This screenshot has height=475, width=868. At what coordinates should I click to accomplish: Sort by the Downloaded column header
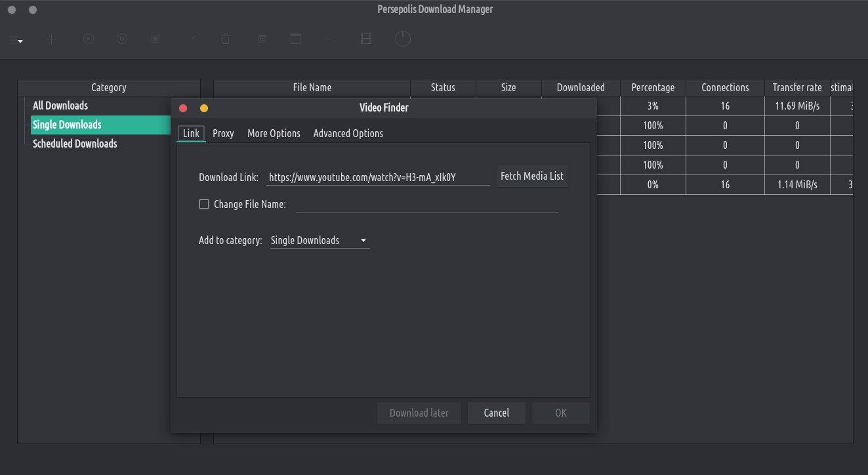point(581,87)
